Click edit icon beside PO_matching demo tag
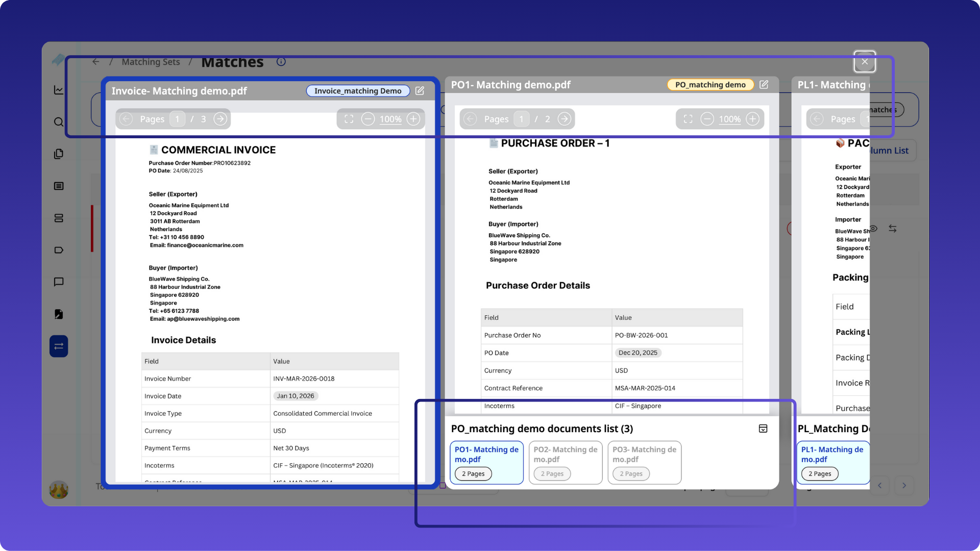980x551 pixels. [764, 85]
